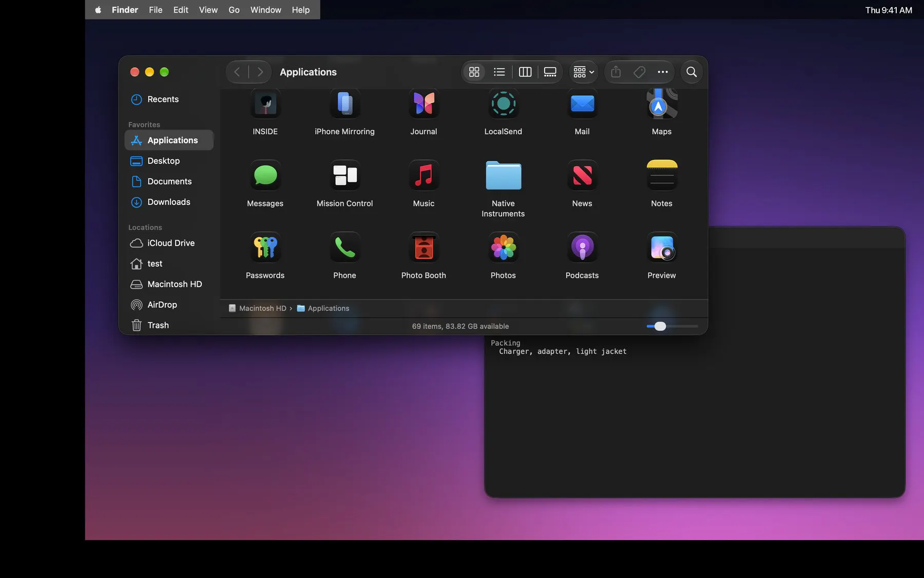
Task: Click the Finder search magnifier button
Action: (691, 72)
